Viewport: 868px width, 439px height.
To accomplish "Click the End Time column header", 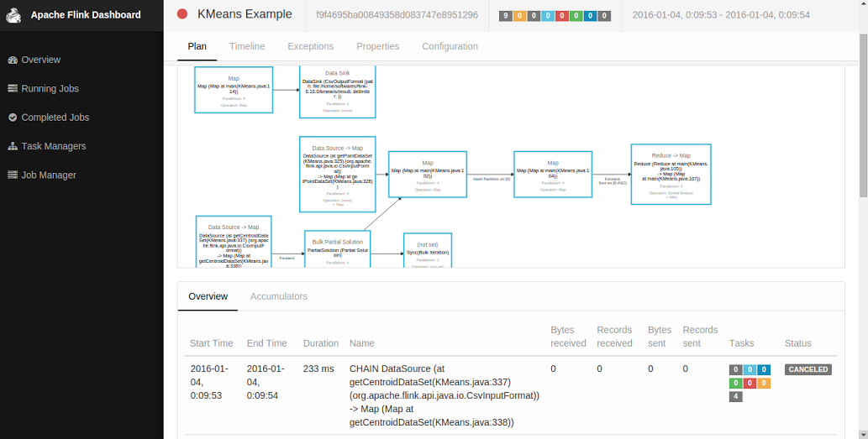I will click(x=267, y=343).
